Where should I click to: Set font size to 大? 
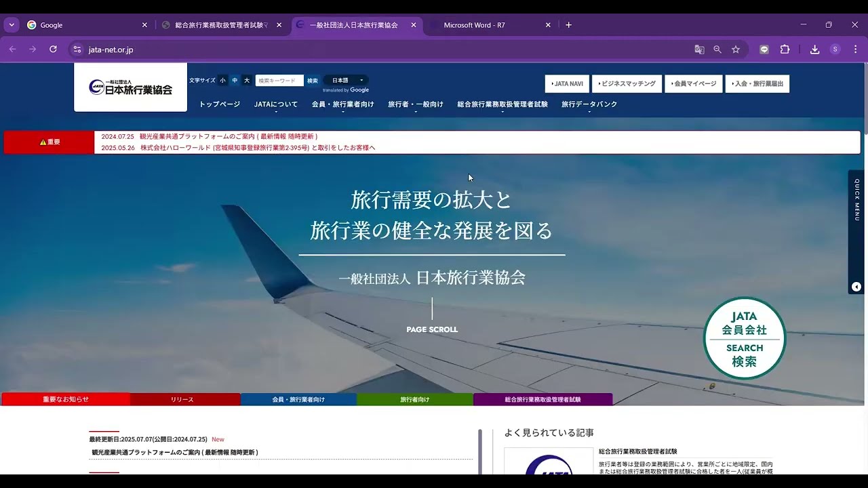click(247, 81)
